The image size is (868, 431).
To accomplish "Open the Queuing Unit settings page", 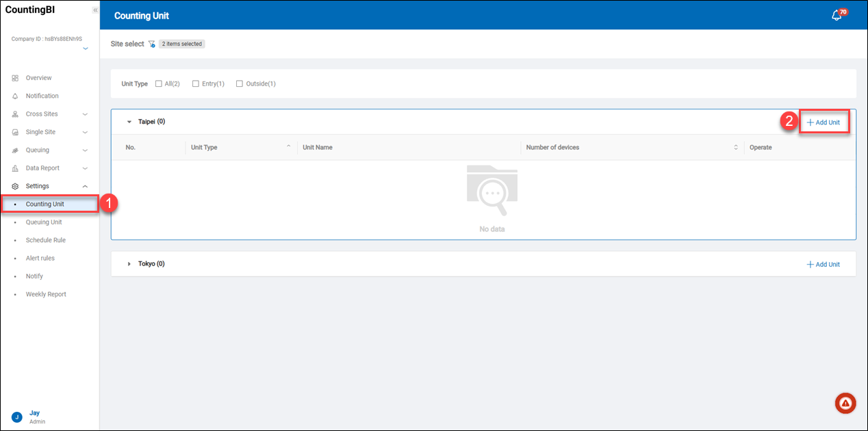I will tap(44, 222).
